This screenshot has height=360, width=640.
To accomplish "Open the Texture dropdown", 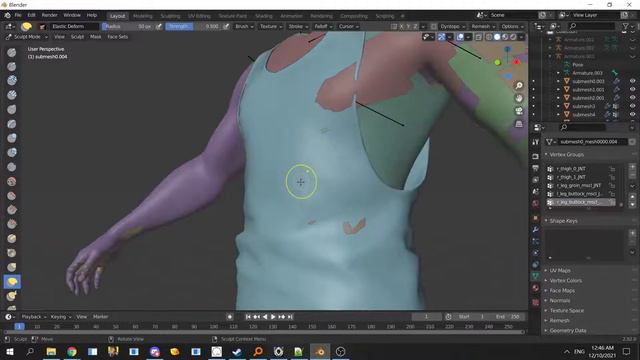I will click(271, 27).
